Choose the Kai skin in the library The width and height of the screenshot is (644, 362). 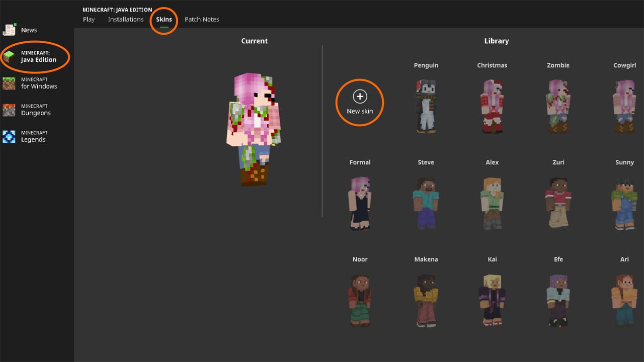click(492, 300)
